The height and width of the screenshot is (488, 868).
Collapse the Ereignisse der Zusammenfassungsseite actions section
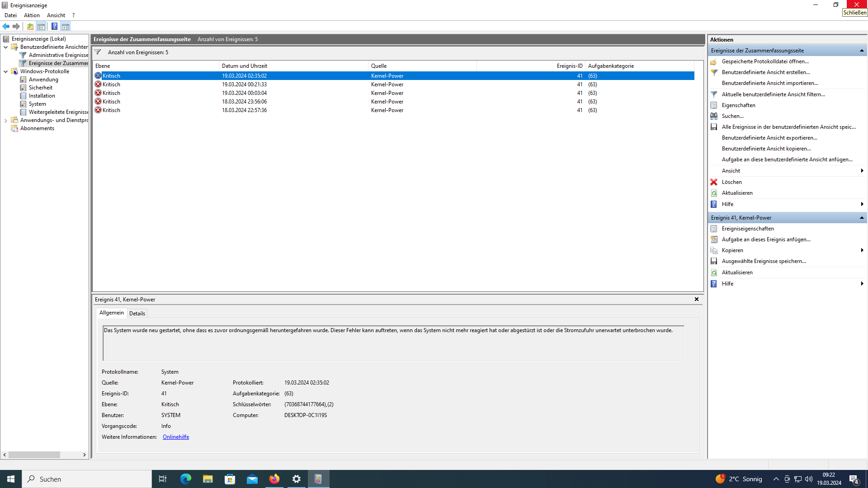pyautogui.click(x=861, y=51)
